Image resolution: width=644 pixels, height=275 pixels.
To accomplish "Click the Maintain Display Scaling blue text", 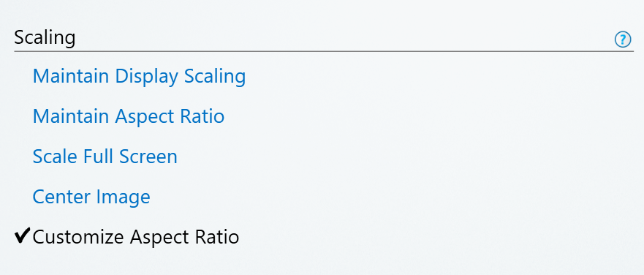I will [x=139, y=77].
